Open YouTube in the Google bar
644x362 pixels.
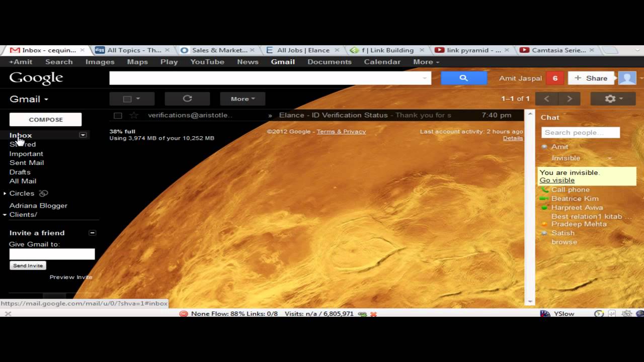tap(207, 61)
